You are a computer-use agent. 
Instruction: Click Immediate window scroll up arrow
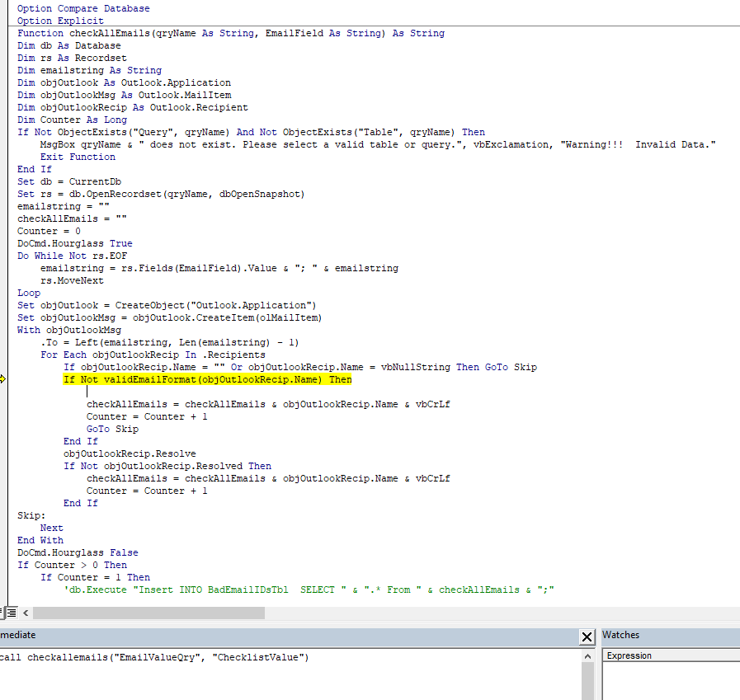click(587, 655)
